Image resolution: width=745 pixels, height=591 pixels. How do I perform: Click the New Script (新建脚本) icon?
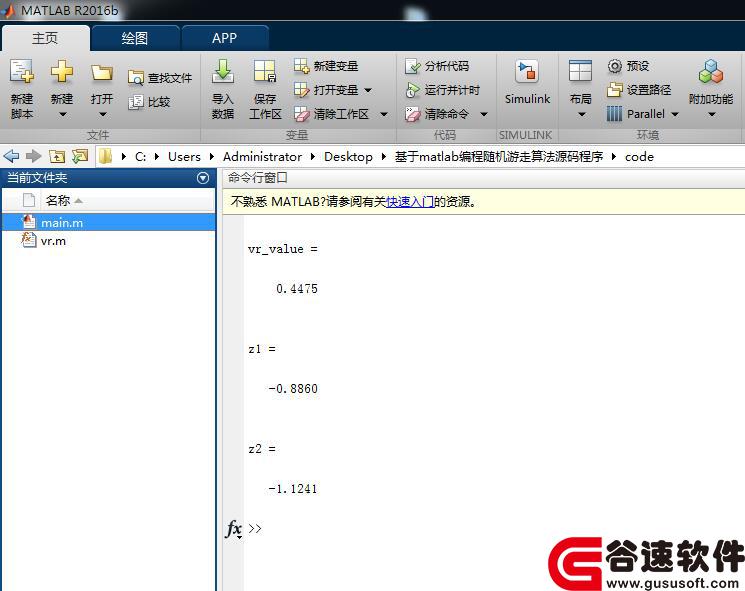[x=22, y=72]
